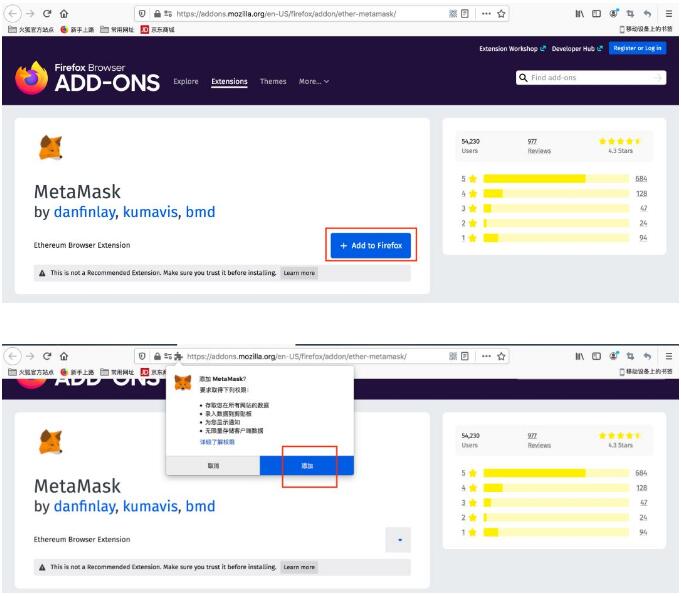Click the Firefox Browser ADD-ONS logo in the upper window

(87, 78)
